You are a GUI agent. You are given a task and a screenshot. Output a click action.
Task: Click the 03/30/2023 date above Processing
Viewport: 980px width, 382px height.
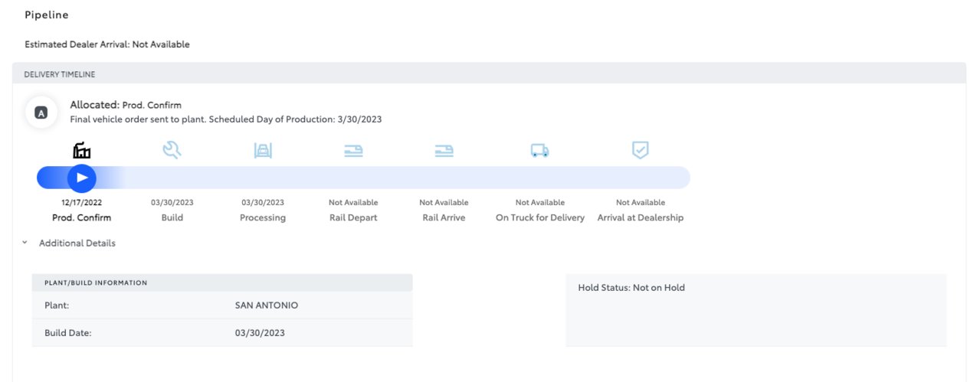click(x=263, y=203)
